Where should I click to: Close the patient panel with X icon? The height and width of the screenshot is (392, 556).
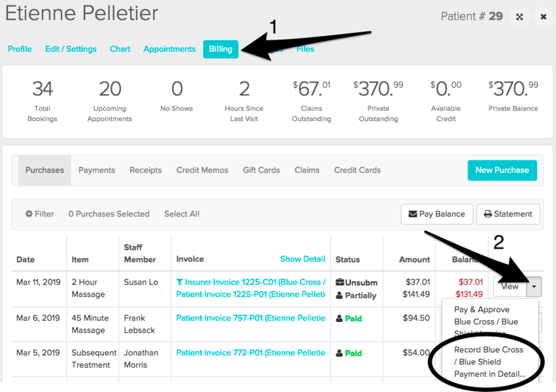click(543, 16)
